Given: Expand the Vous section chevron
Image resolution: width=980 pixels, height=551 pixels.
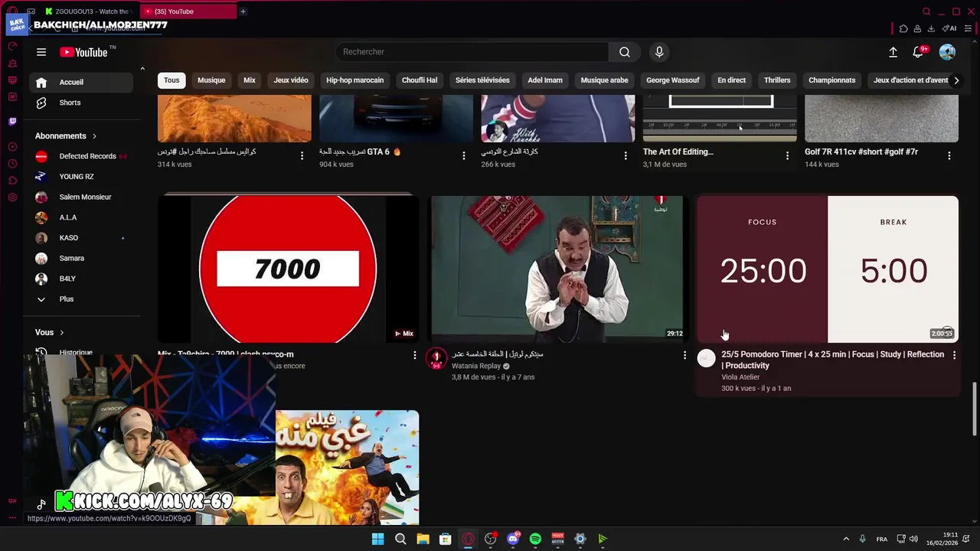Looking at the screenshot, I should tap(61, 333).
